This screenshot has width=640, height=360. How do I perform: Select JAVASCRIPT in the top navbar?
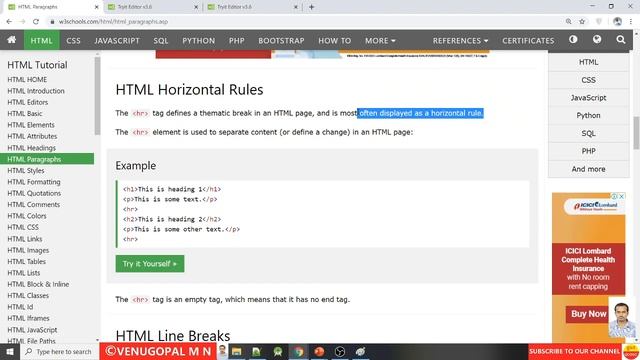point(117,40)
